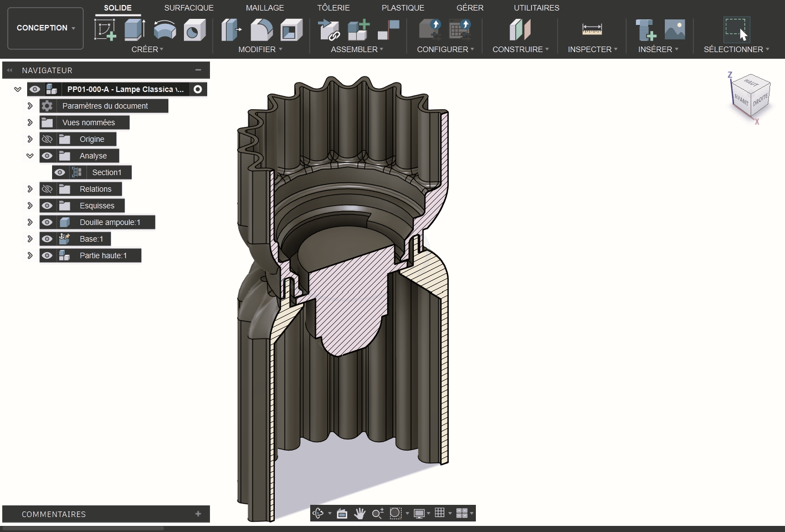The width and height of the screenshot is (785, 532).
Task: Switch to the SURFACIQUE tab
Action: point(188,8)
